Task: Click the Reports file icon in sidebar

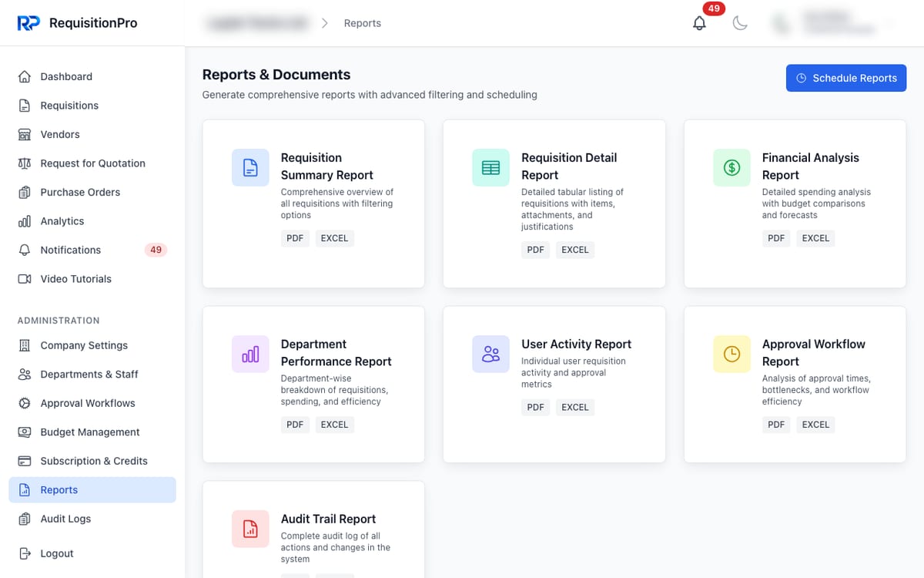Action: tap(25, 490)
